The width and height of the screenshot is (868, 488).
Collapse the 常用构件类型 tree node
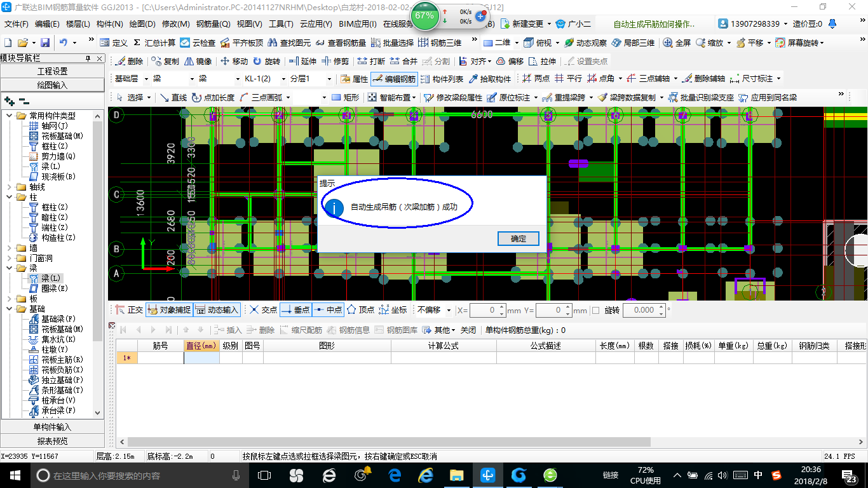tap(10, 116)
